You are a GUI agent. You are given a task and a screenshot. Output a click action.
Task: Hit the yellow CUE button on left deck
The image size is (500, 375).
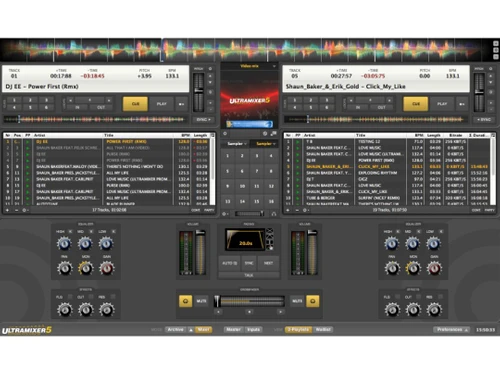click(x=135, y=104)
